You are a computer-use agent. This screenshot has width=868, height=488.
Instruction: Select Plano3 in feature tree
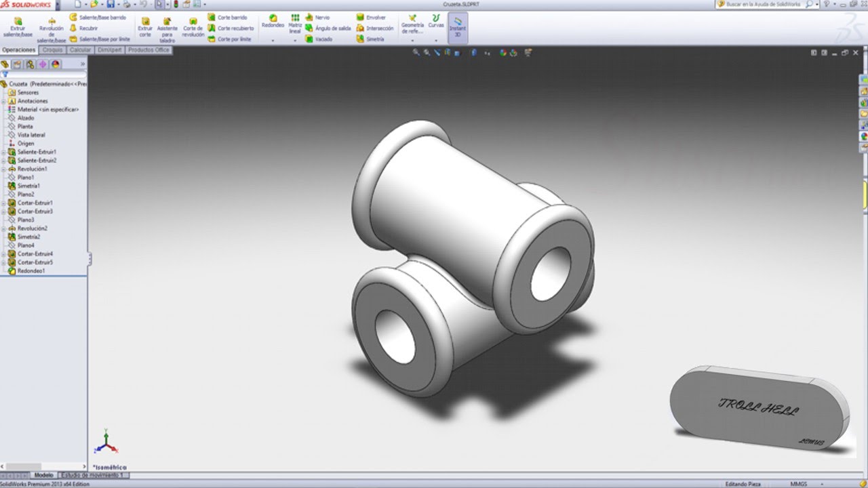click(21, 220)
